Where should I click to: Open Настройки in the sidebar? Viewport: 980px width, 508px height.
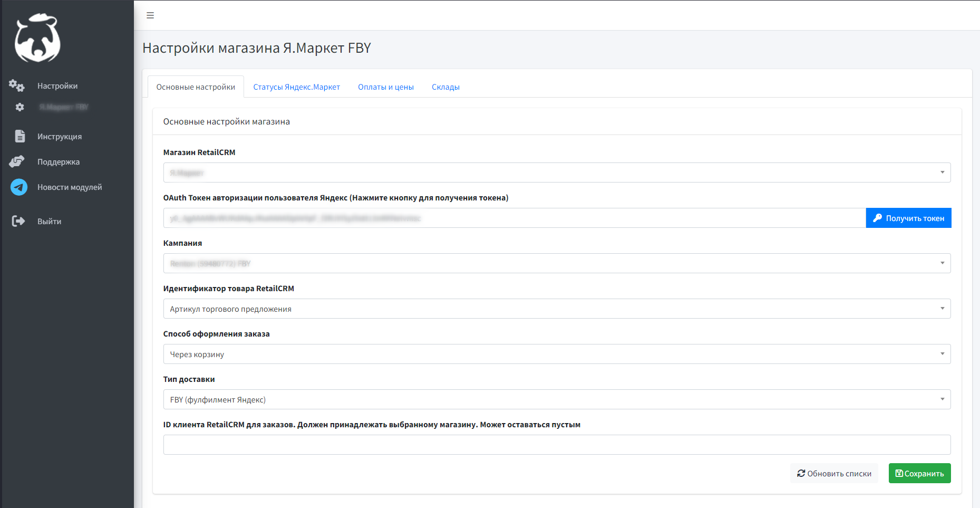57,86
